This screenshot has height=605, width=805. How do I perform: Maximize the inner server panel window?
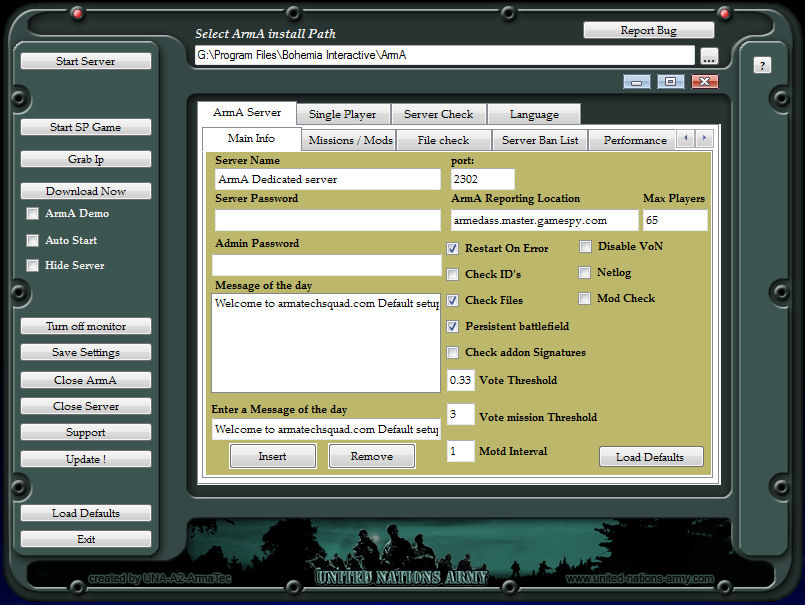pos(670,82)
